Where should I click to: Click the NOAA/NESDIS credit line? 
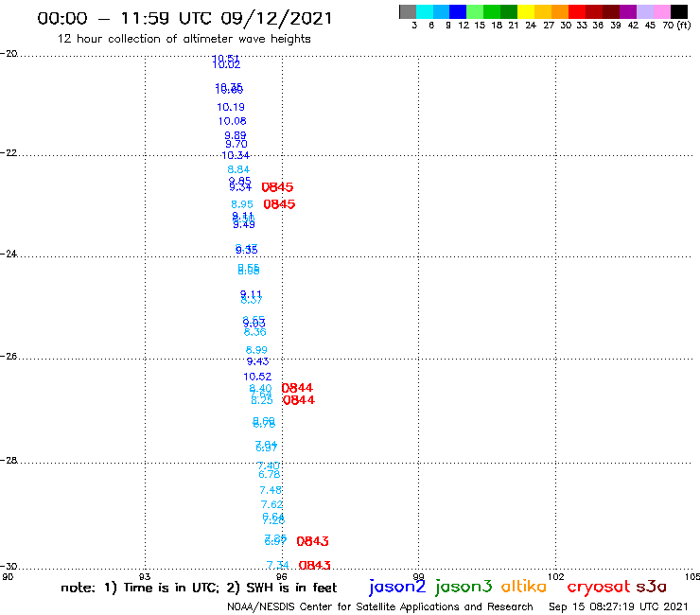380,606
